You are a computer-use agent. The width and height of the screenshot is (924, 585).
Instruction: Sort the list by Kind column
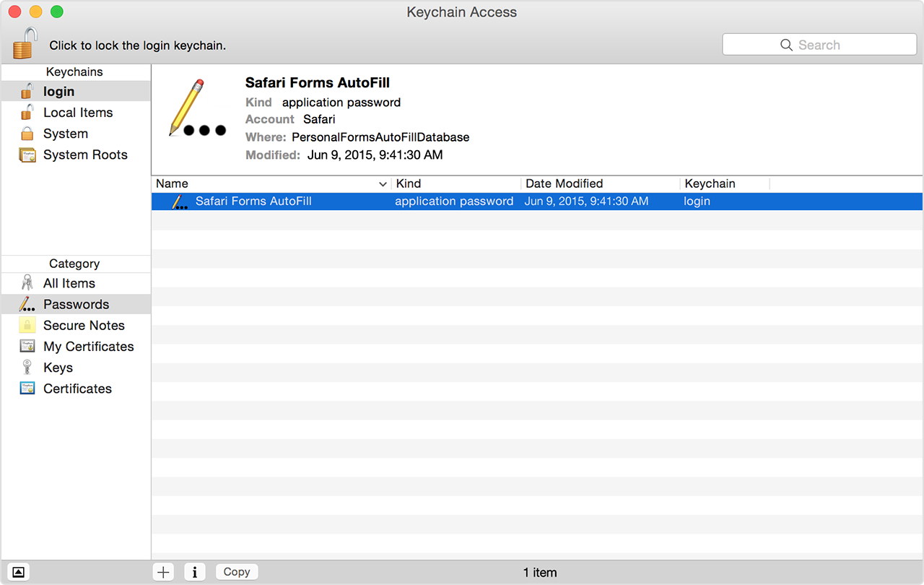tap(456, 183)
